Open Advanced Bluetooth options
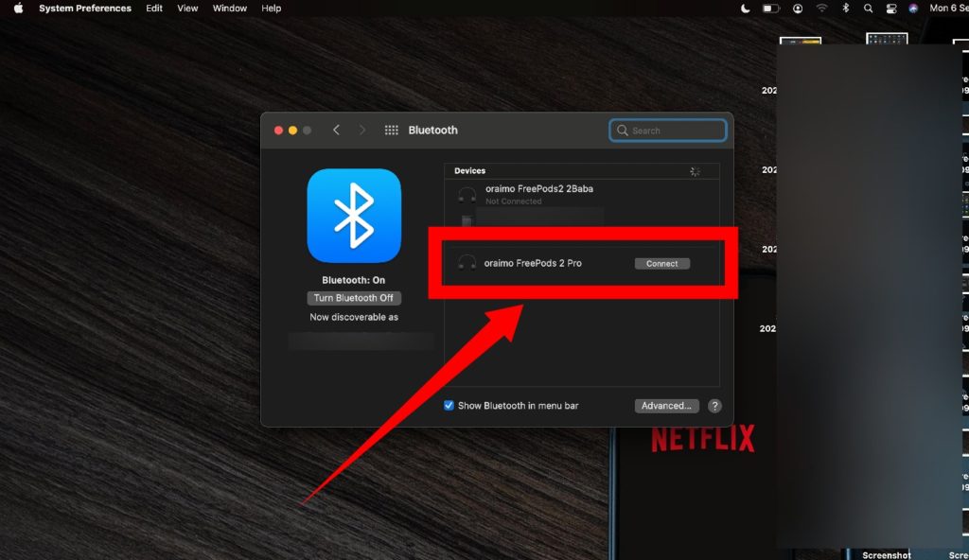This screenshot has height=560, width=969. (666, 406)
